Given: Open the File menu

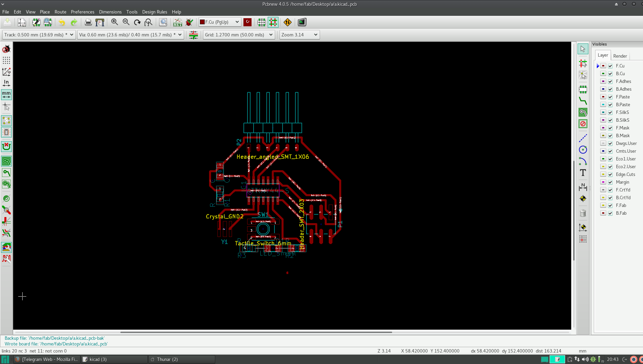Looking at the screenshot, I should click(x=6, y=12).
